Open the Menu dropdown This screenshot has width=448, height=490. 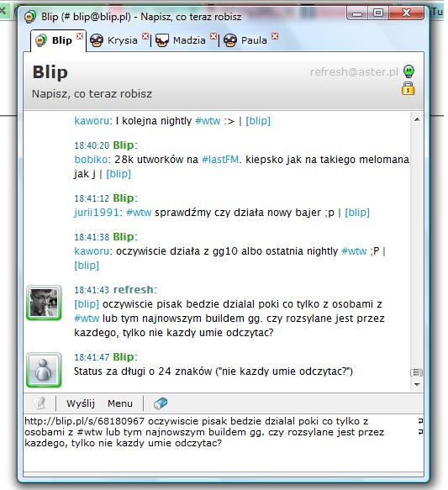click(120, 403)
